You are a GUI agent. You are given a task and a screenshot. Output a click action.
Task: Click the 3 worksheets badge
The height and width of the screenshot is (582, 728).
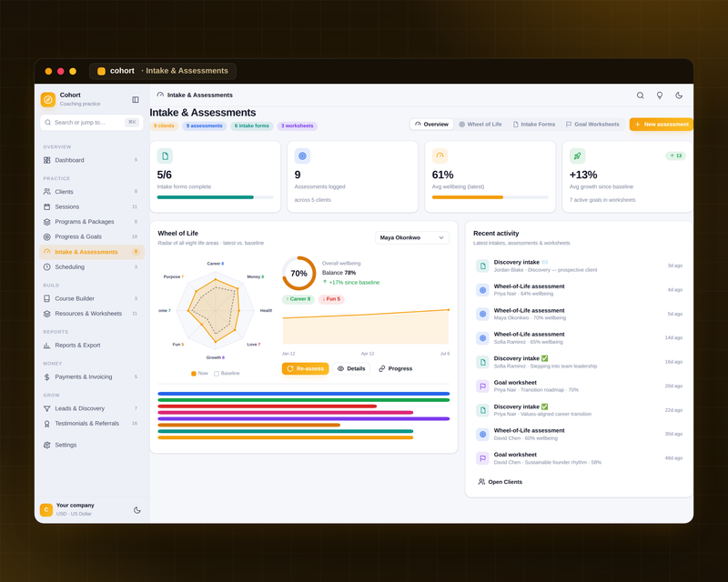coord(298,125)
